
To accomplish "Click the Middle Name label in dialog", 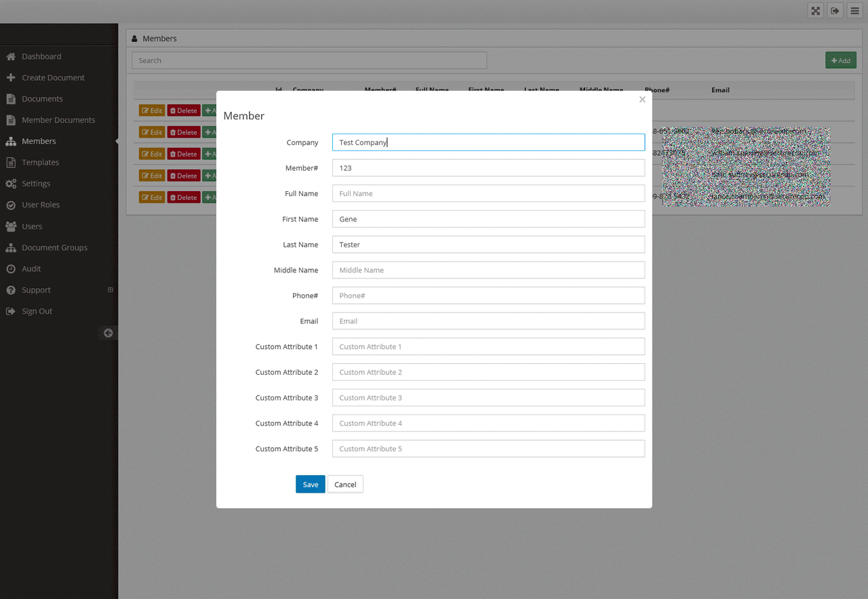I will 296,270.
